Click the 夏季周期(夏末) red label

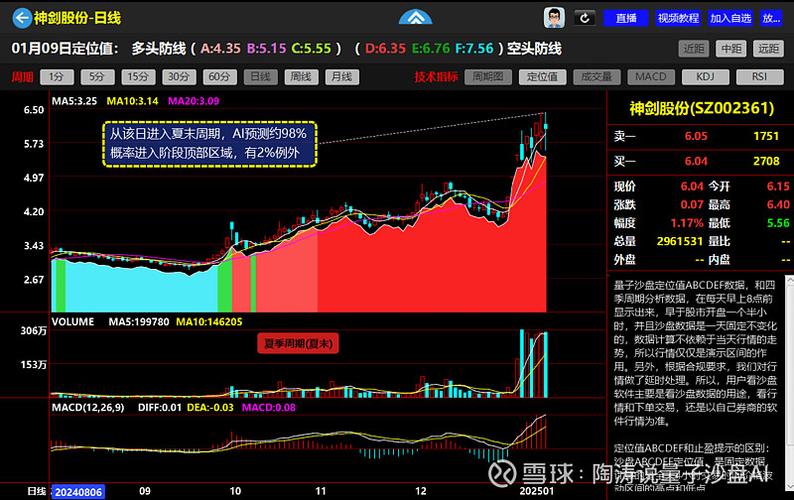click(298, 343)
